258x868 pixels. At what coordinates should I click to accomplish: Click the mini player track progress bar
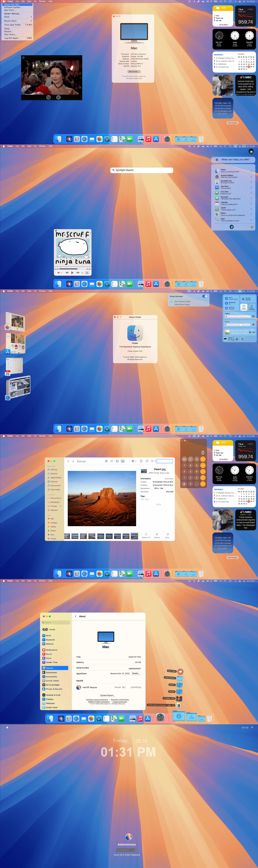[73, 269]
